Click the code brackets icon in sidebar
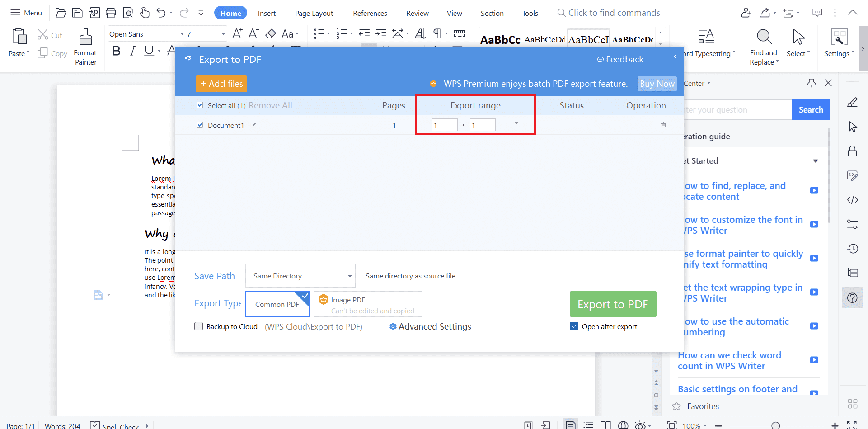The width and height of the screenshot is (868, 429). [x=853, y=200]
